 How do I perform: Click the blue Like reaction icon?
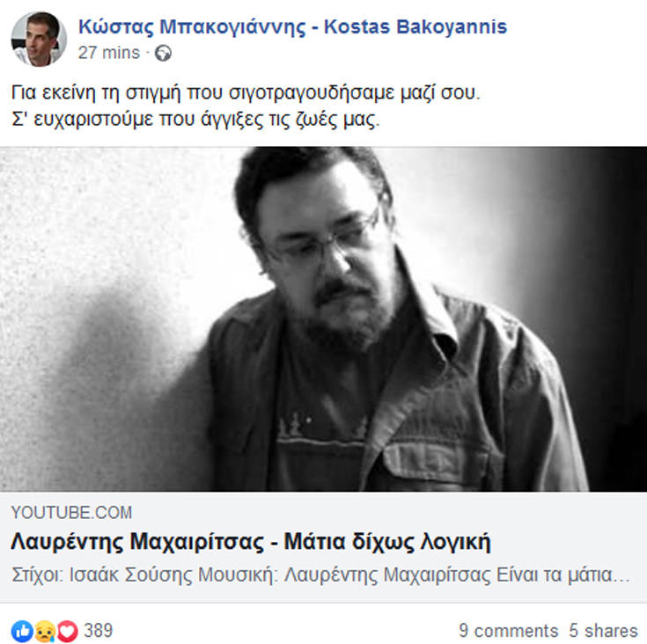[22, 631]
